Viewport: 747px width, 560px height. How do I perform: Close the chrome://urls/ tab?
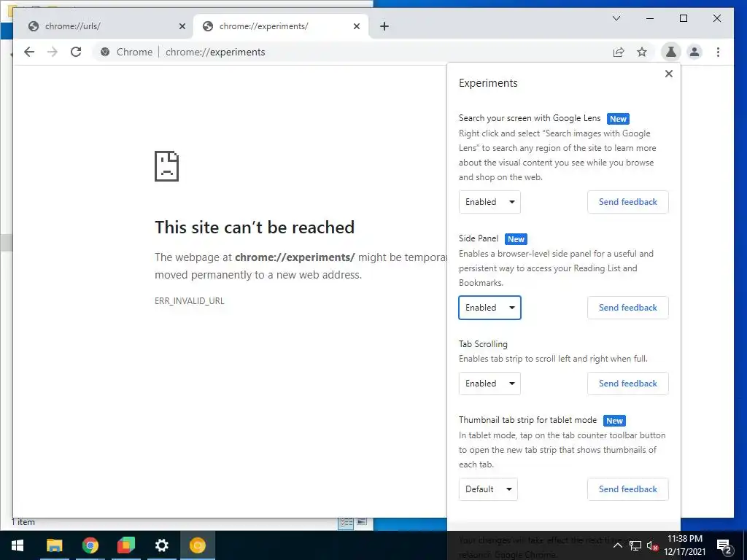coord(182,26)
